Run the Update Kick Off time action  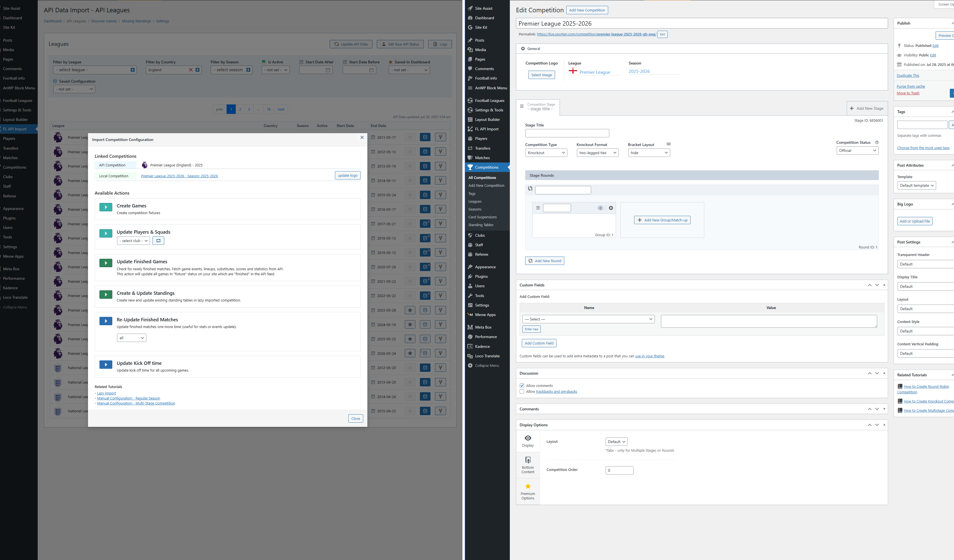coord(106,364)
